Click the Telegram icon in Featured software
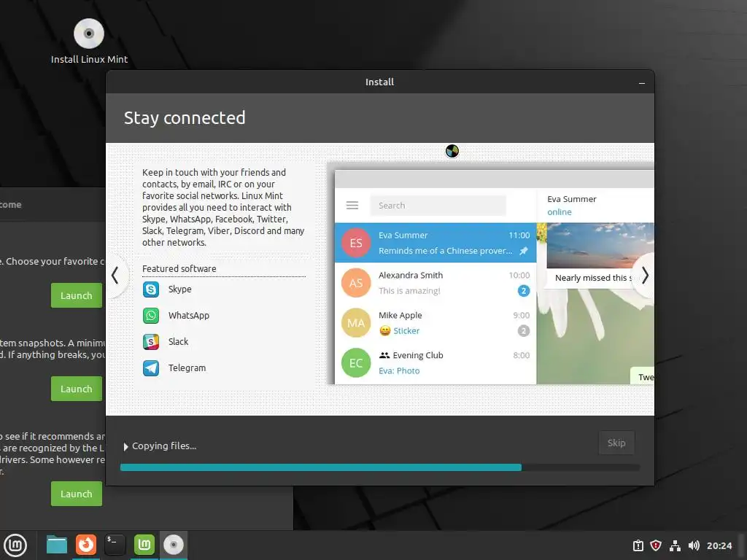Image resolution: width=747 pixels, height=560 pixels. coord(151,367)
